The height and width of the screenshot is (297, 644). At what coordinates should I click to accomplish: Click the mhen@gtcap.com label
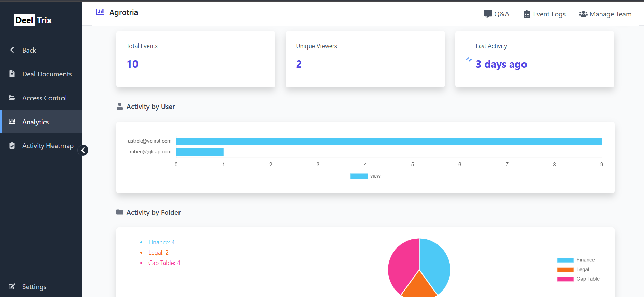coord(151,152)
